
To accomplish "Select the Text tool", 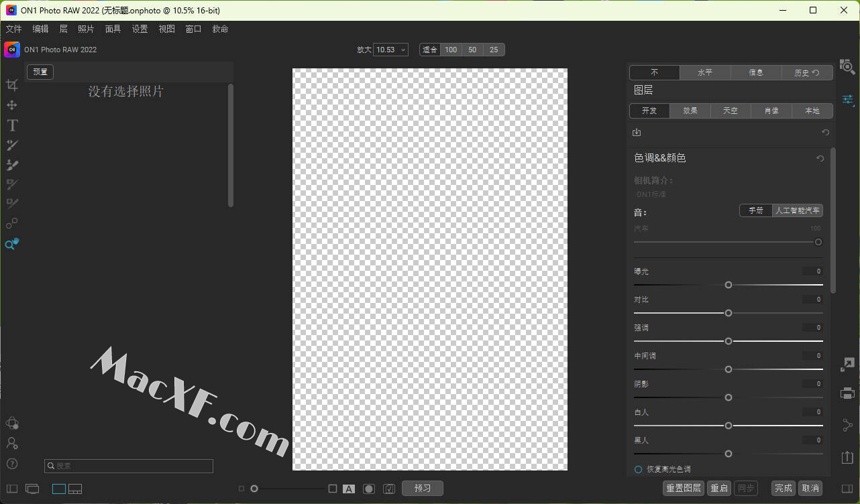I will coord(12,125).
